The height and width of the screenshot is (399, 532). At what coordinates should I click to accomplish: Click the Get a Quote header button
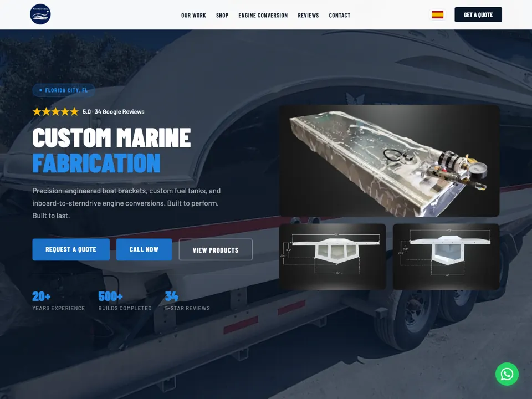click(x=478, y=14)
